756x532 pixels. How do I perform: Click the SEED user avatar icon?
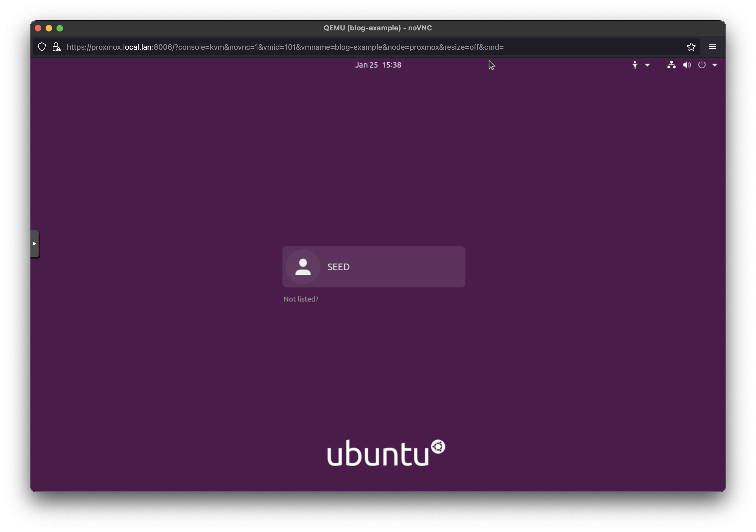coord(303,267)
